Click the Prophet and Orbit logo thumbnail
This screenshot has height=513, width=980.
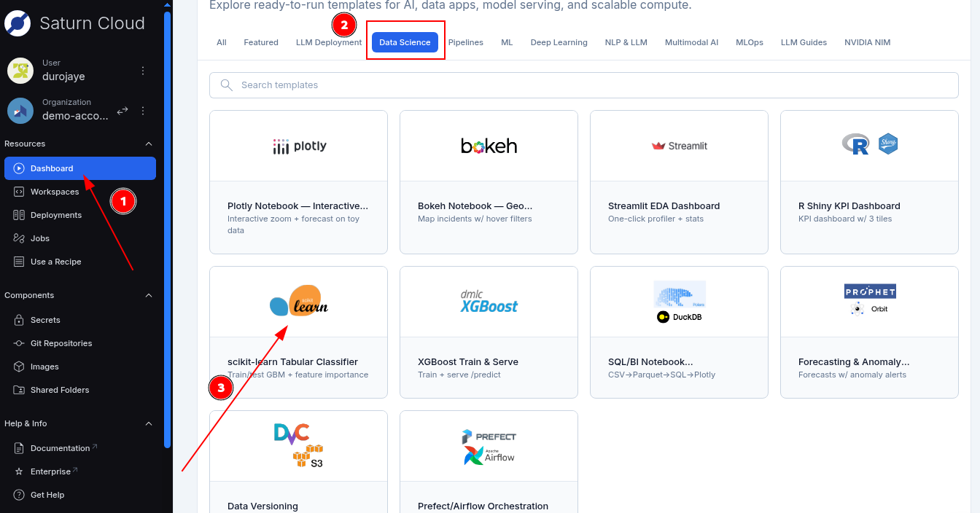870,299
